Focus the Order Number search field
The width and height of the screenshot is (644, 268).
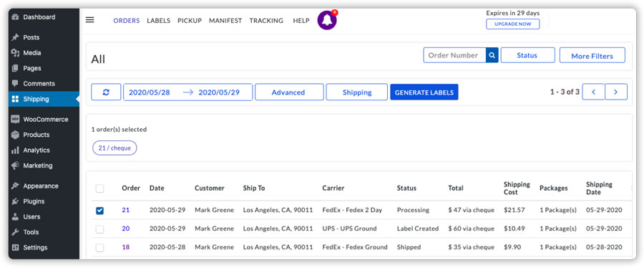click(x=454, y=55)
